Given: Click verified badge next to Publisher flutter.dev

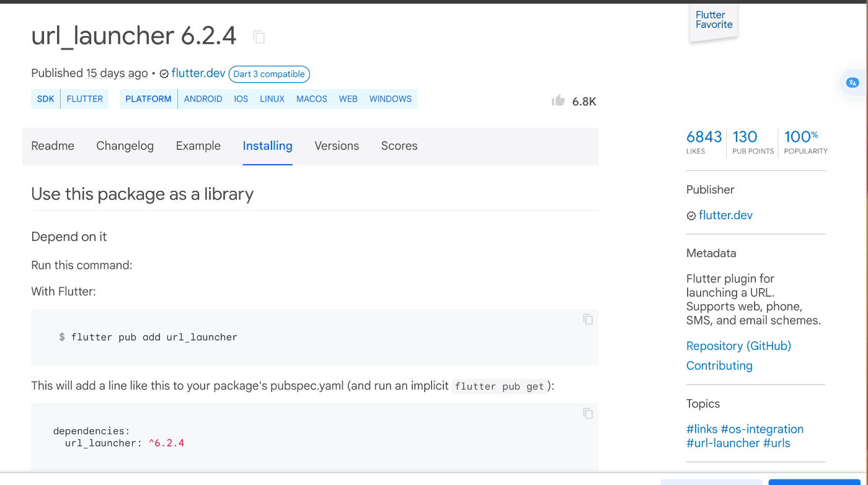Looking at the screenshot, I should coord(691,216).
